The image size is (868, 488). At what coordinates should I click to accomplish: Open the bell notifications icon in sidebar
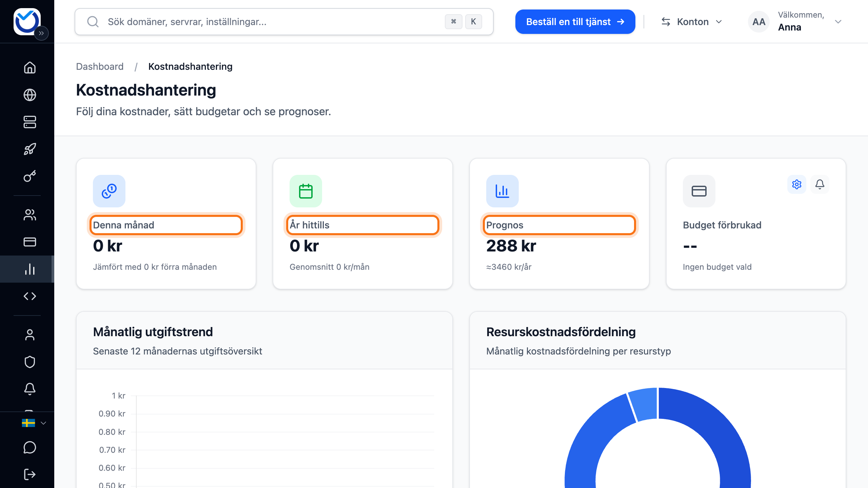click(x=30, y=389)
